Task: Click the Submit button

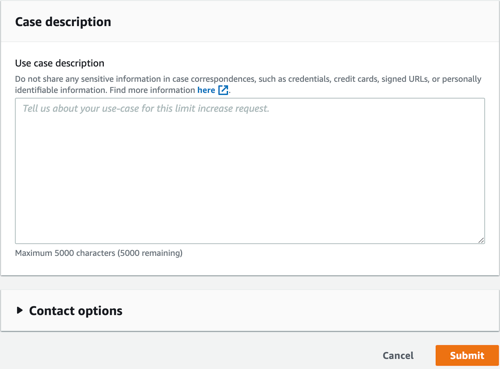Action: 467,355
